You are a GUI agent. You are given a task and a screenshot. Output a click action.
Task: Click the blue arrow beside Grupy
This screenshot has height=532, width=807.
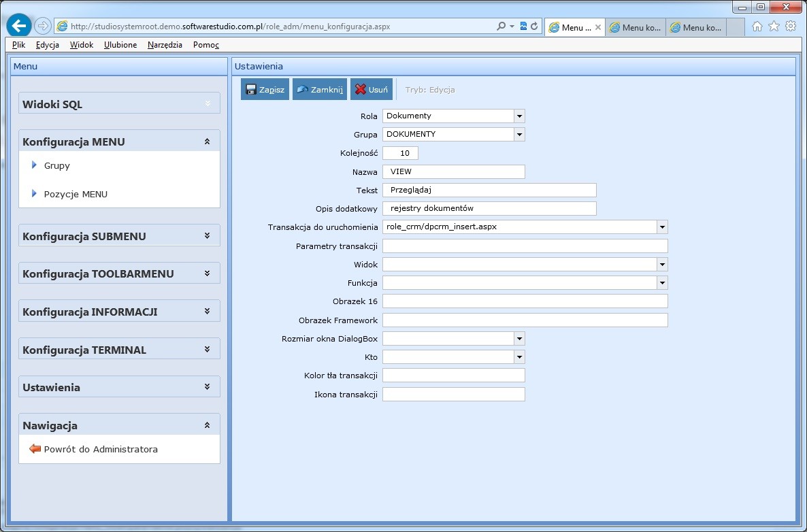[34, 165]
